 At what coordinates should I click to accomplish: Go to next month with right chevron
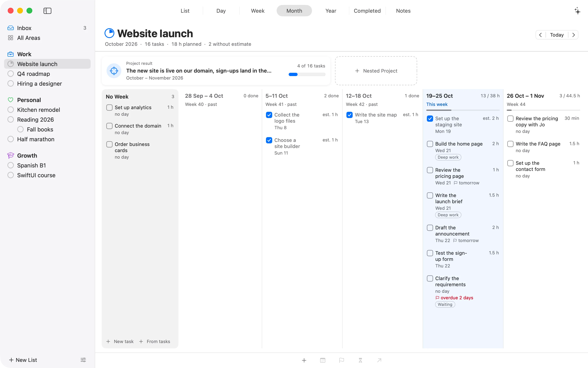pos(574,35)
